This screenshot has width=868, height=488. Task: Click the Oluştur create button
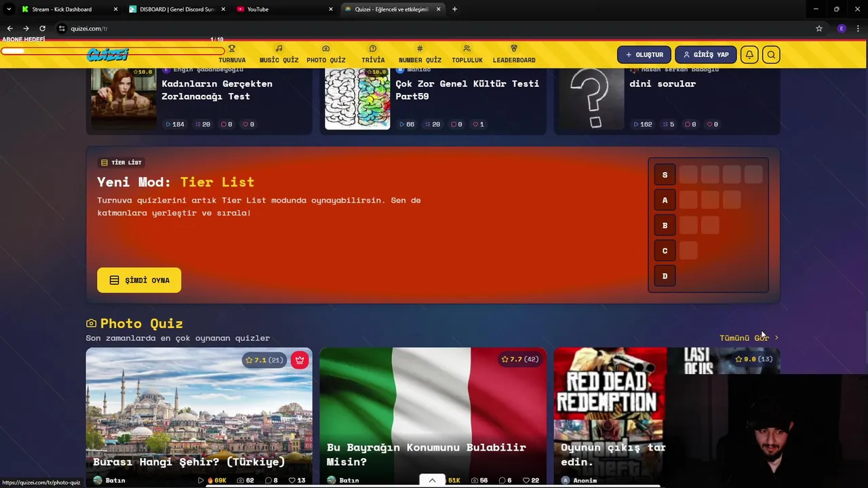644,55
